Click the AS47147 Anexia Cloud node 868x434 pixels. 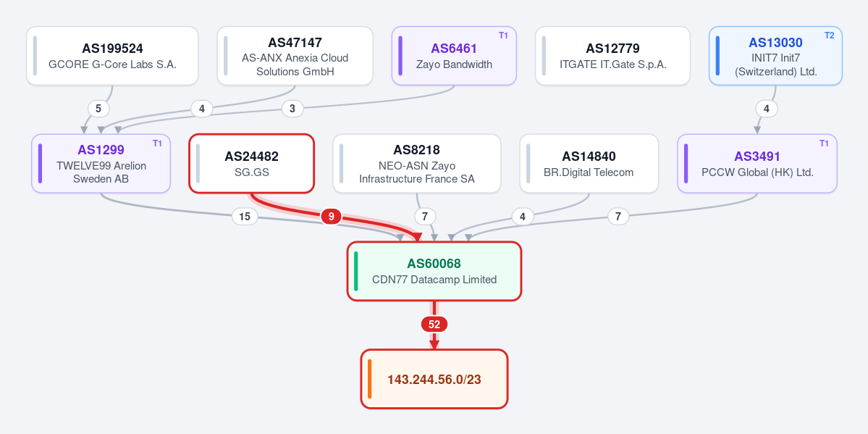(x=295, y=56)
